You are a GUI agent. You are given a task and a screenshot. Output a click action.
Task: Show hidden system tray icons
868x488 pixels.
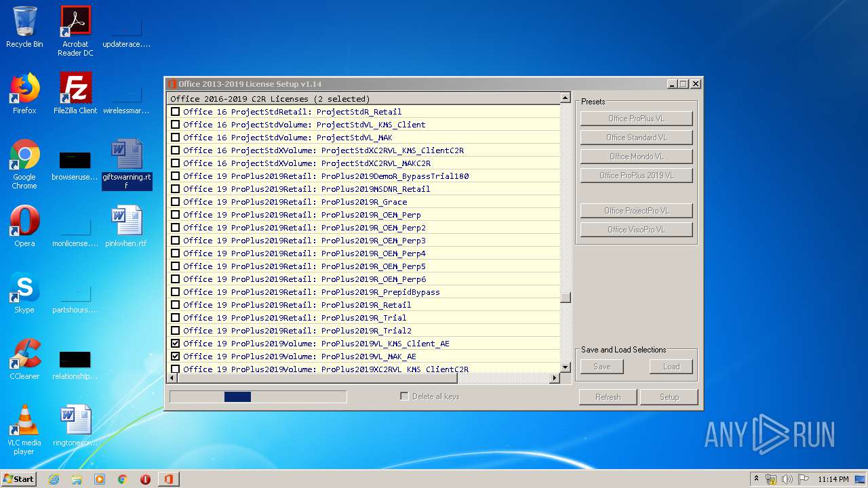[756, 479]
